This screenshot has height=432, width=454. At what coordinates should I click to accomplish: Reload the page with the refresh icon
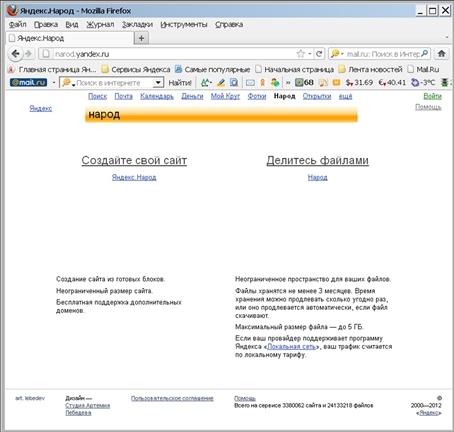point(319,54)
